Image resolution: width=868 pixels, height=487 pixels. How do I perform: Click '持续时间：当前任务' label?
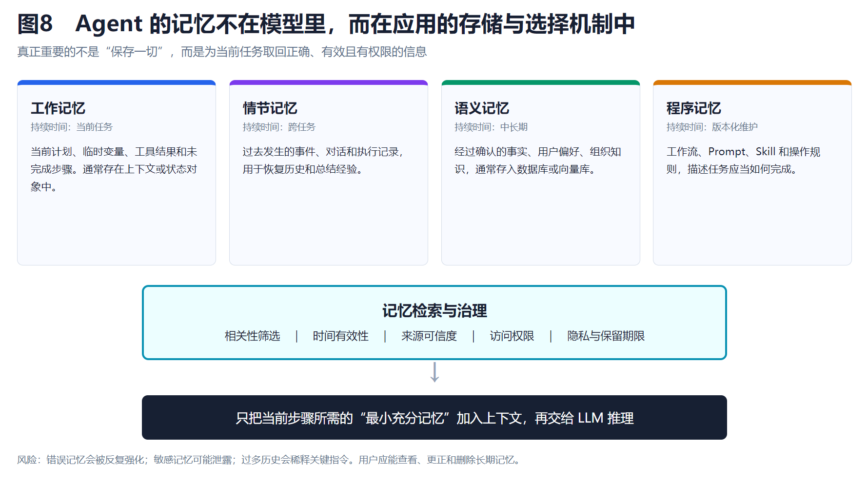coord(72,127)
